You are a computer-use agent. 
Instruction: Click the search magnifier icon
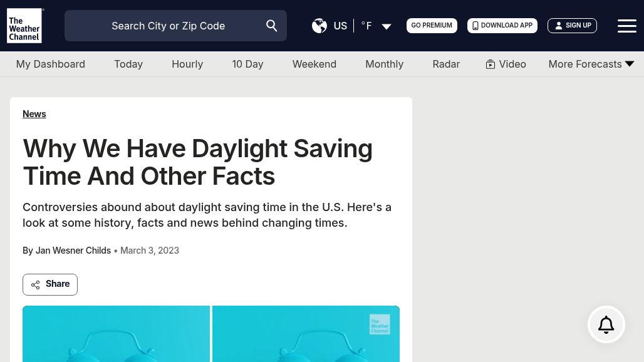pos(272,26)
